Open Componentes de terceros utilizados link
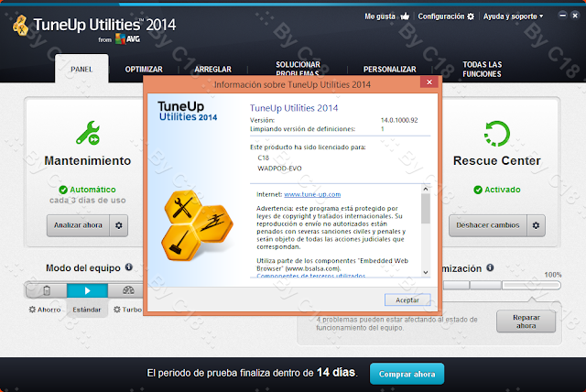Screen dimensions: 586x392 click(311, 276)
